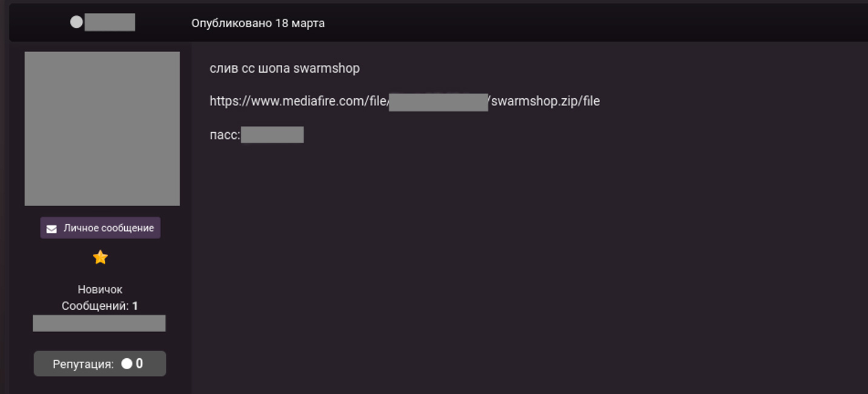The width and height of the screenshot is (868, 394).
Task: Click the gray bar below Сообщений
Action: [x=99, y=323]
